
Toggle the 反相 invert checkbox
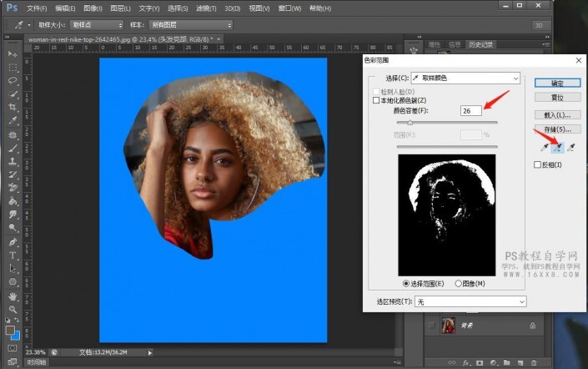pos(538,165)
